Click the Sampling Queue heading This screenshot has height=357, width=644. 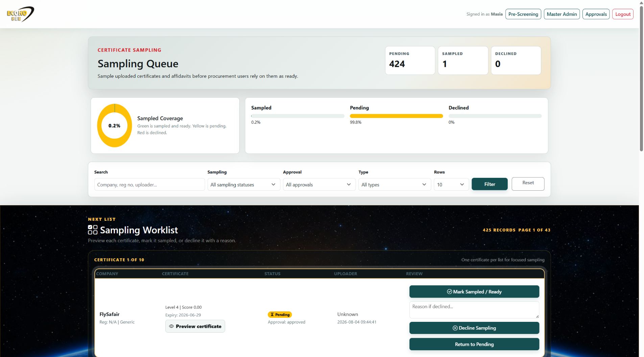click(138, 64)
